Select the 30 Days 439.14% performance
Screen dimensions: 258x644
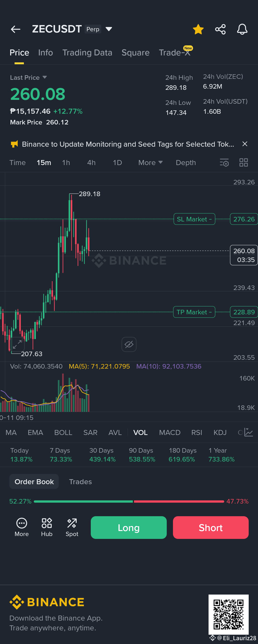(102, 455)
